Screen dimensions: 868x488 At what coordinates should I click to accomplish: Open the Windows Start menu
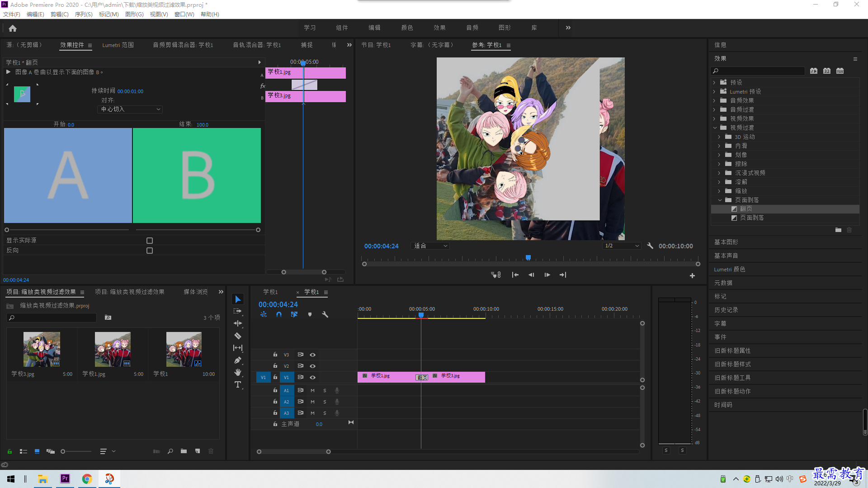click(11, 479)
